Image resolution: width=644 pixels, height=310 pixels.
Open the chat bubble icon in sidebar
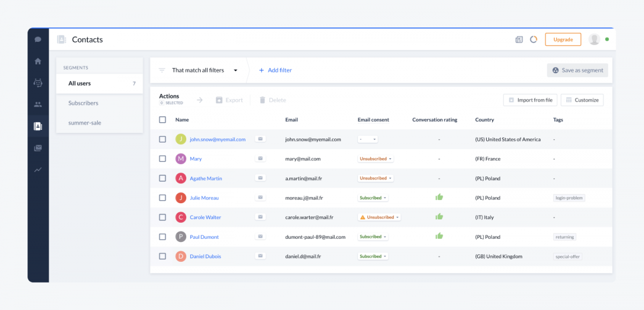(x=38, y=39)
